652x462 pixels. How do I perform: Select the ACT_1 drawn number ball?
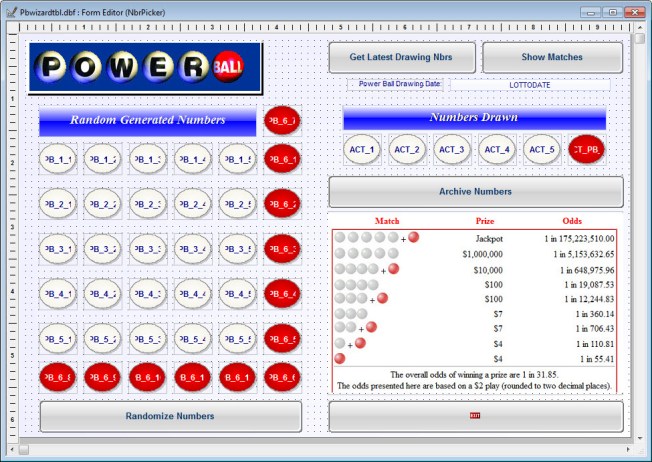pos(362,149)
